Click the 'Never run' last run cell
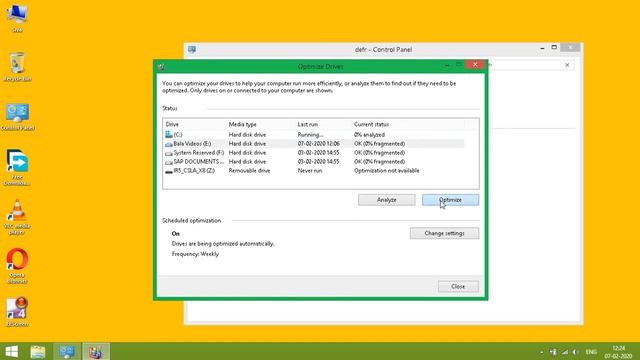The width and height of the screenshot is (640, 360). point(310,171)
